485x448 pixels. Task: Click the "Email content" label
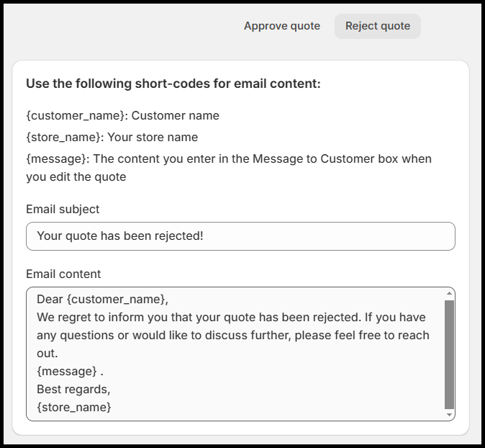click(x=63, y=274)
